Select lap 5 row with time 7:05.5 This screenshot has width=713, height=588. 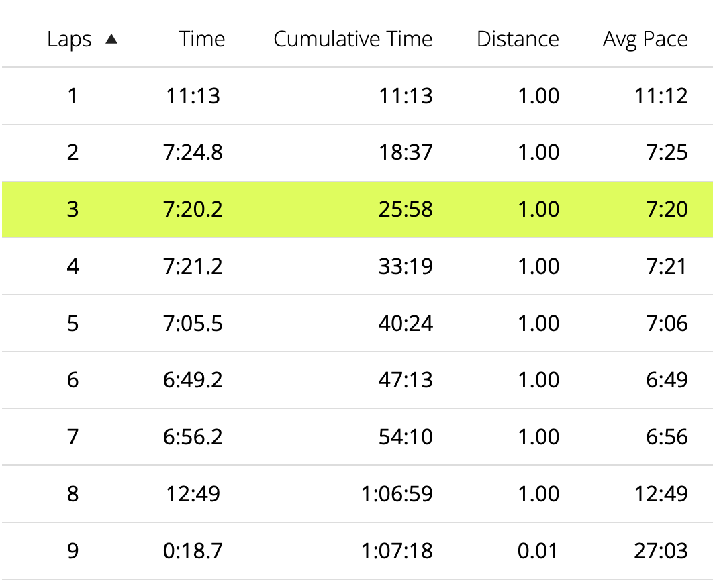pos(357,324)
